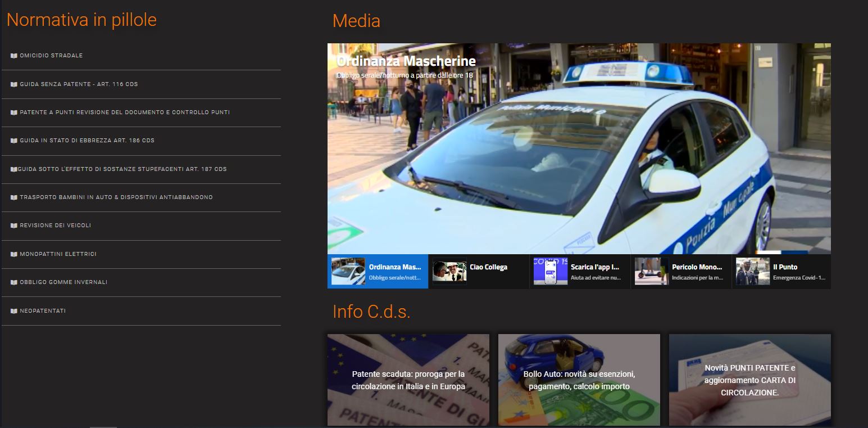The image size is (868, 428).
Task: Open Patente a Punti revisione link
Action: pyautogui.click(x=124, y=112)
